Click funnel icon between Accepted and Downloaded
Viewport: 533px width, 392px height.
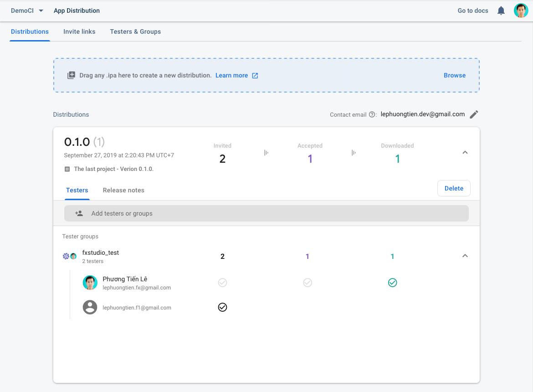pos(354,153)
